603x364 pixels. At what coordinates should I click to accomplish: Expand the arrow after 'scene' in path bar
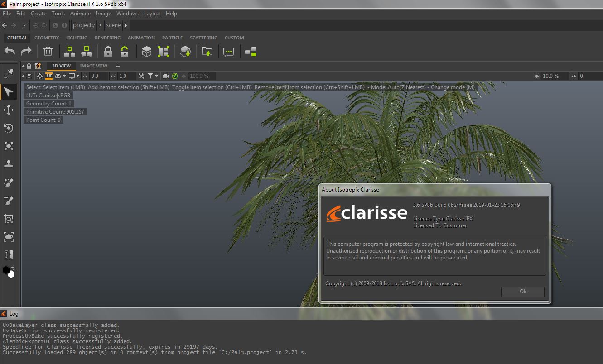tap(126, 25)
